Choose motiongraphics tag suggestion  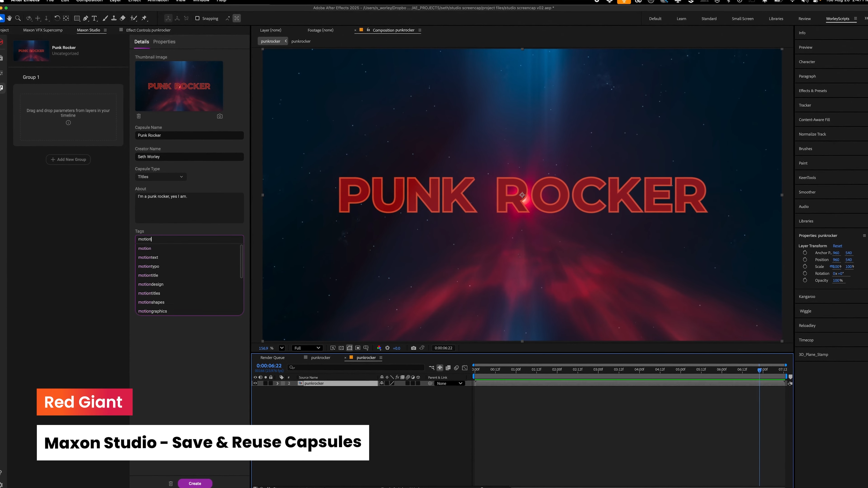pyautogui.click(x=152, y=311)
